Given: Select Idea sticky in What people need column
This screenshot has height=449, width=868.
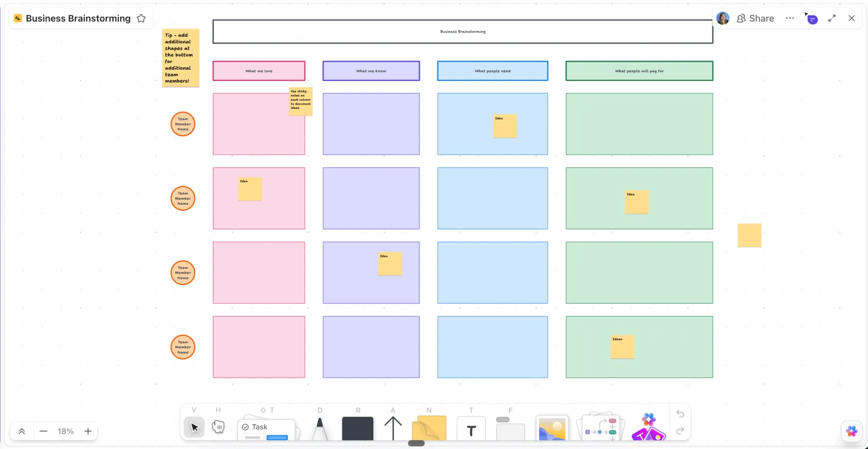Looking at the screenshot, I should point(505,126).
